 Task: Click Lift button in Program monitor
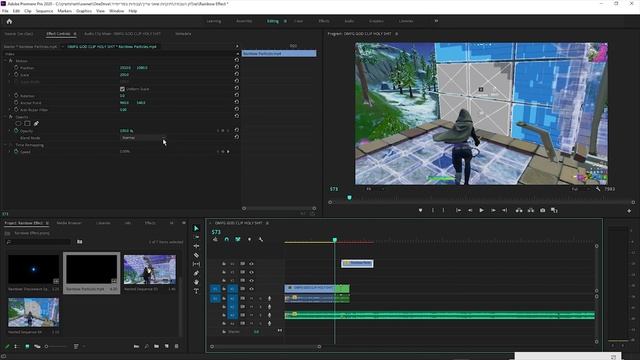519,210
